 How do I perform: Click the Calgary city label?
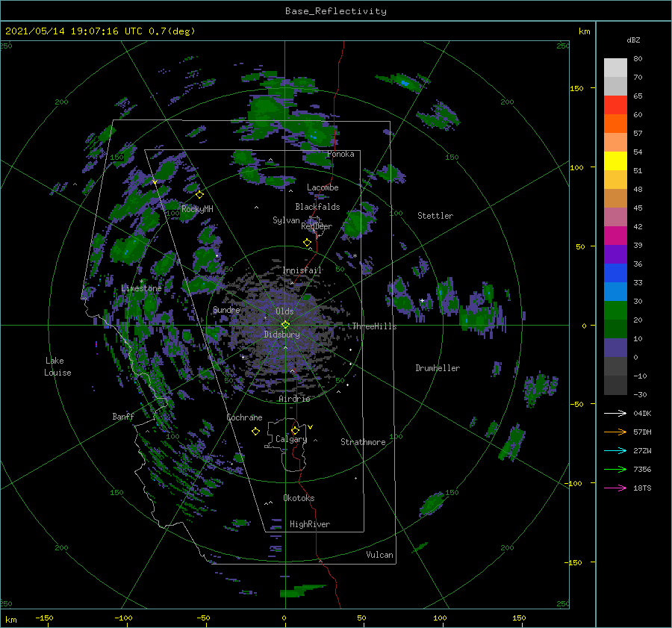(291, 439)
